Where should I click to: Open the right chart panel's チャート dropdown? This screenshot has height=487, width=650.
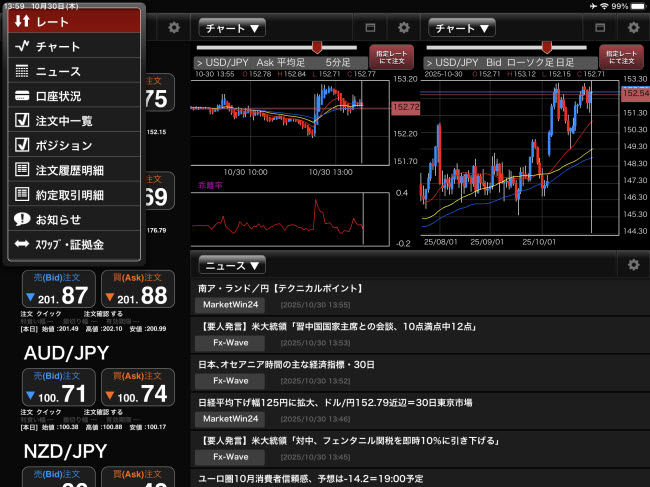click(463, 28)
